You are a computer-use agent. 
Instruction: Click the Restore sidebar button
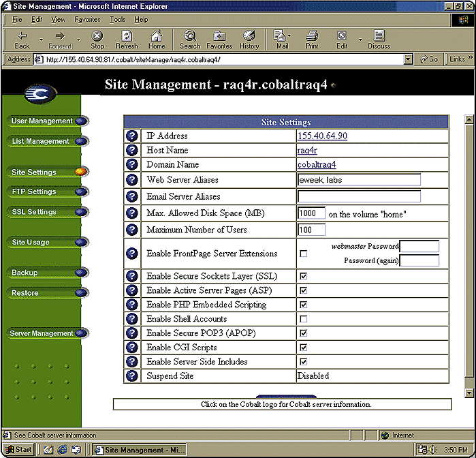48,293
